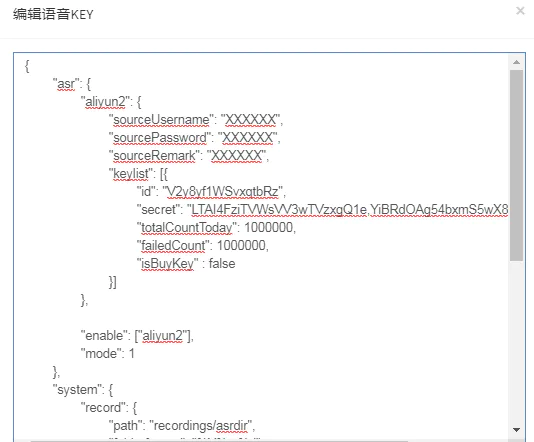Click the "secret" key
534x442 pixels.
point(159,210)
